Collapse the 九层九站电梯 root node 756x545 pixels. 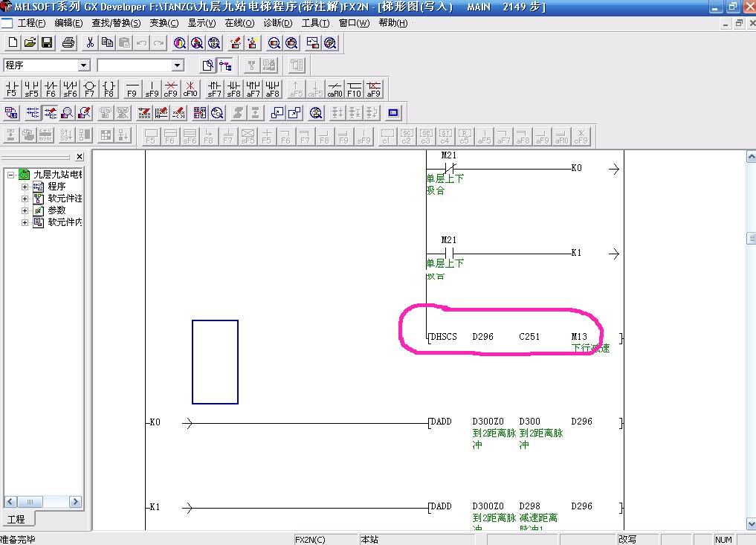(x=10, y=175)
